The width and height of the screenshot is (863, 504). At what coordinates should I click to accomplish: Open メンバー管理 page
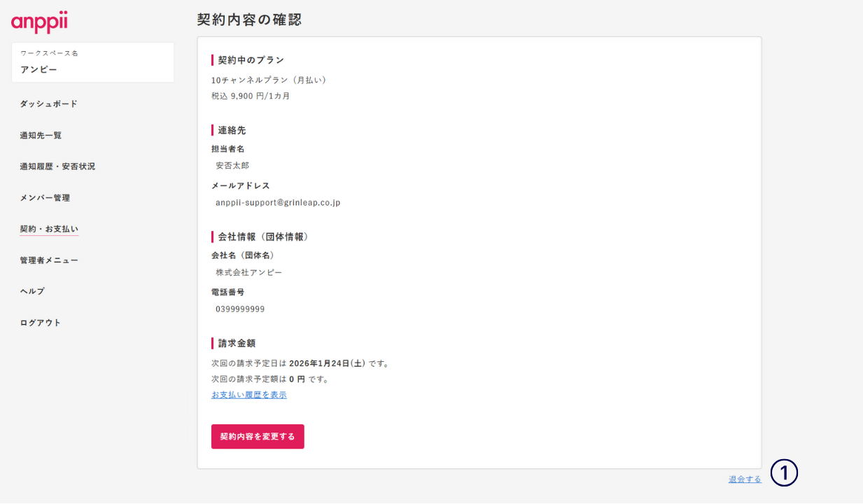click(x=45, y=197)
